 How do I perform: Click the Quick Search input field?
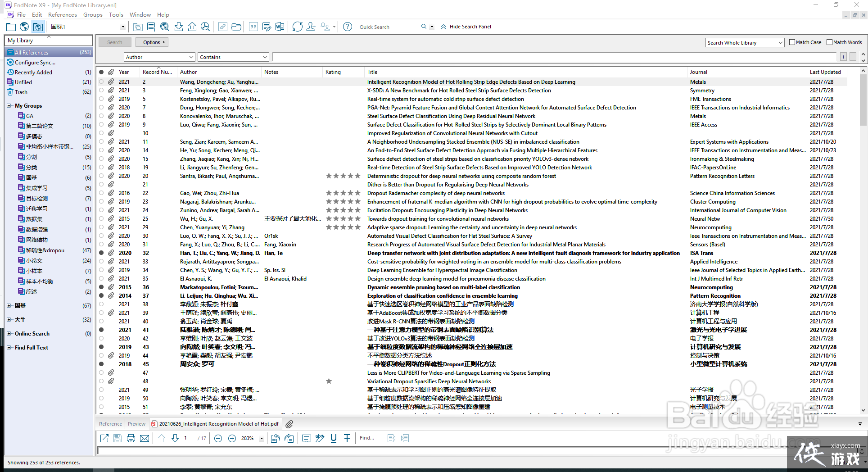(389, 27)
